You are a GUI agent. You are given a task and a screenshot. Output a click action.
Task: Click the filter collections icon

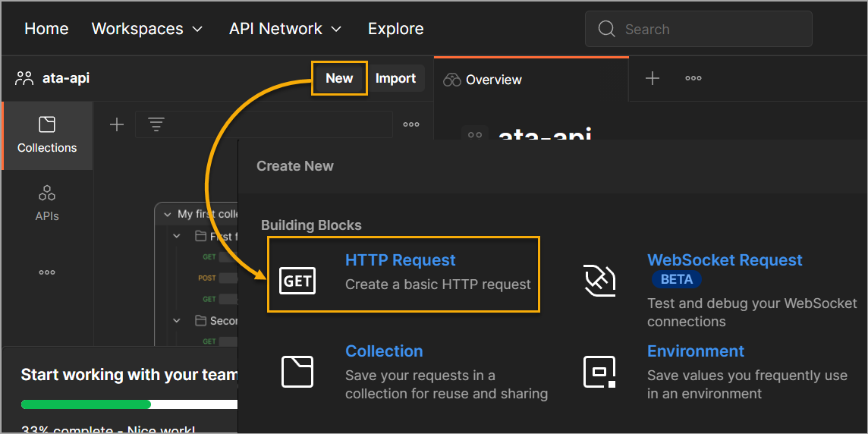click(x=156, y=124)
